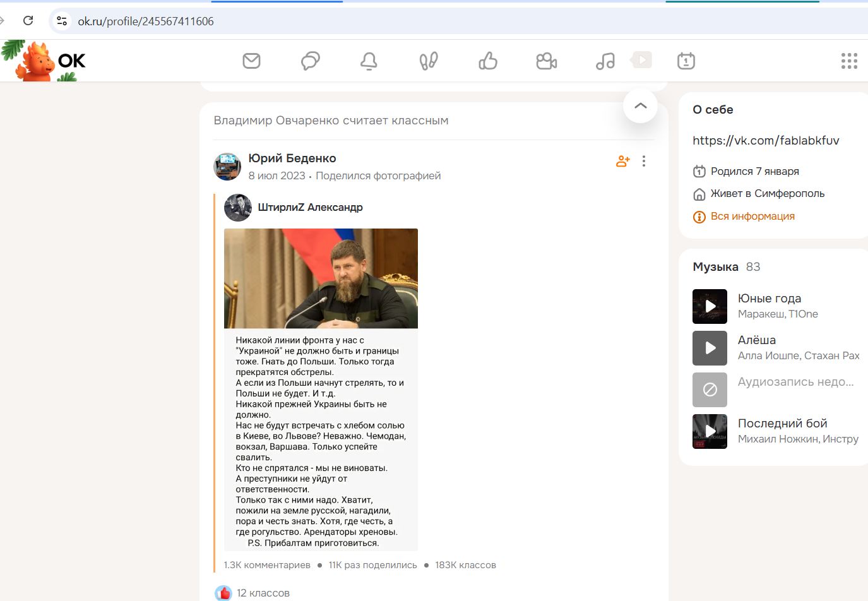Open the Notifications bell icon
The width and height of the screenshot is (868, 601).
pyautogui.click(x=369, y=61)
